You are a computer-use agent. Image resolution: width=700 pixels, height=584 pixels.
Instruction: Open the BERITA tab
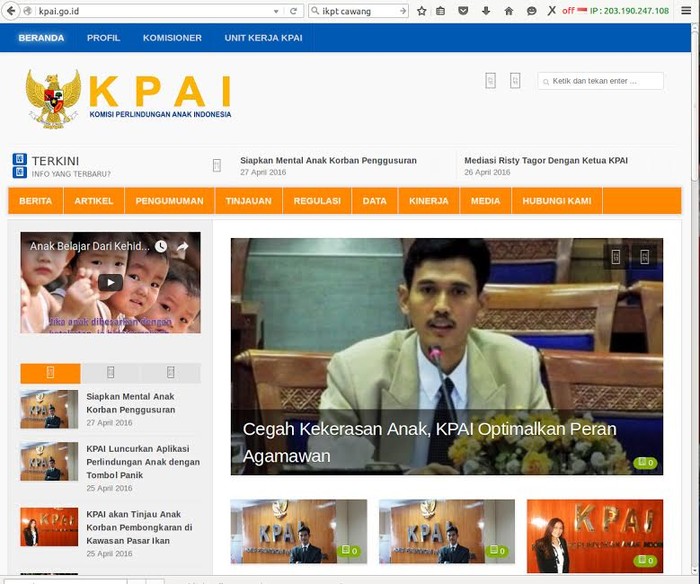click(35, 201)
